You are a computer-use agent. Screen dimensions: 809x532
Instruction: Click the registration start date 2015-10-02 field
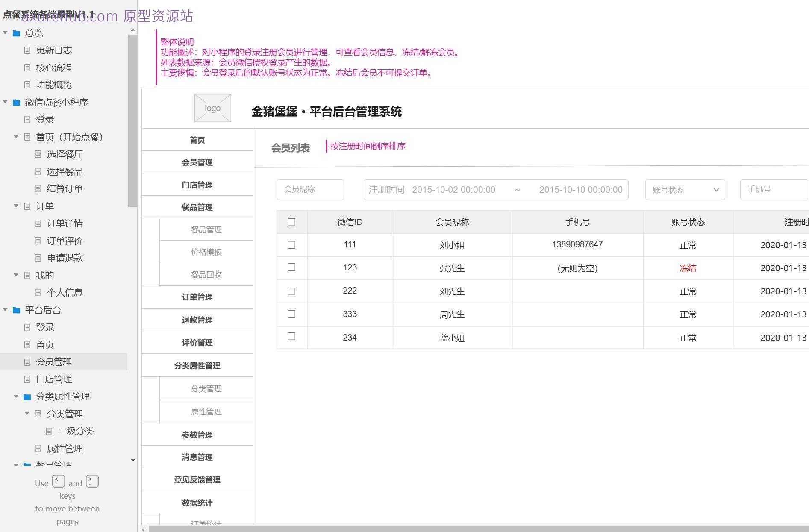tap(454, 190)
